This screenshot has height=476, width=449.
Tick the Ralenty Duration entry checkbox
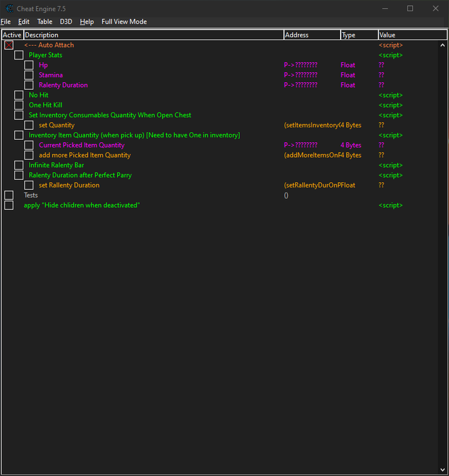pos(29,85)
